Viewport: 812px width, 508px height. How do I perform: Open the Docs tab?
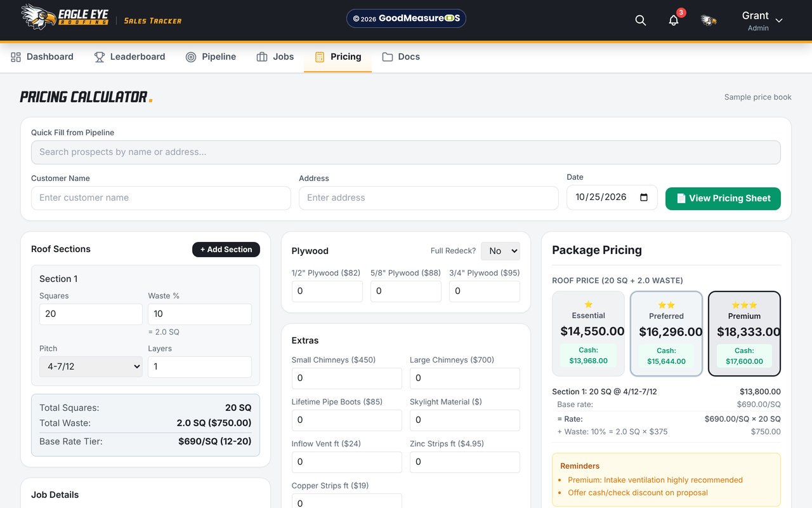point(401,57)
